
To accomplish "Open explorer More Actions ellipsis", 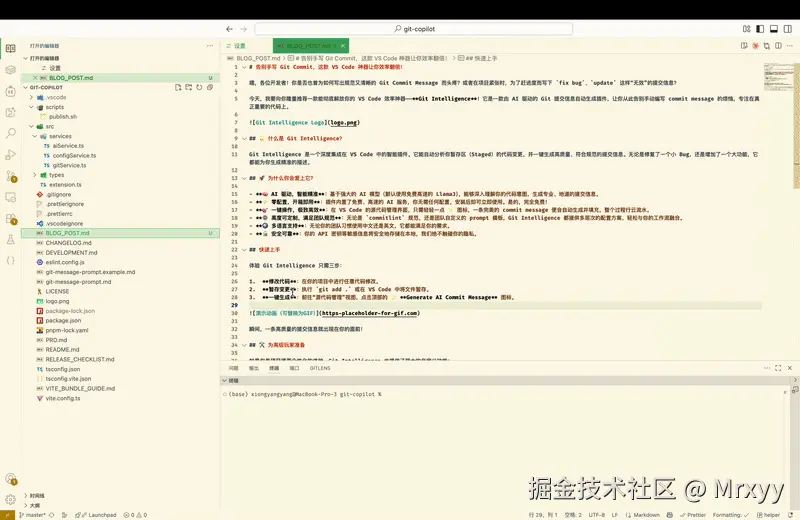I will pos(210,46).
